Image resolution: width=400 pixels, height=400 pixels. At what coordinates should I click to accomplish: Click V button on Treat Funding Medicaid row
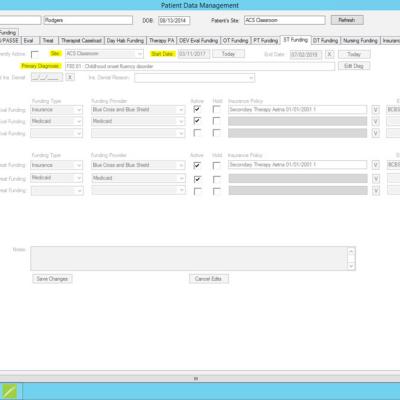376,179
